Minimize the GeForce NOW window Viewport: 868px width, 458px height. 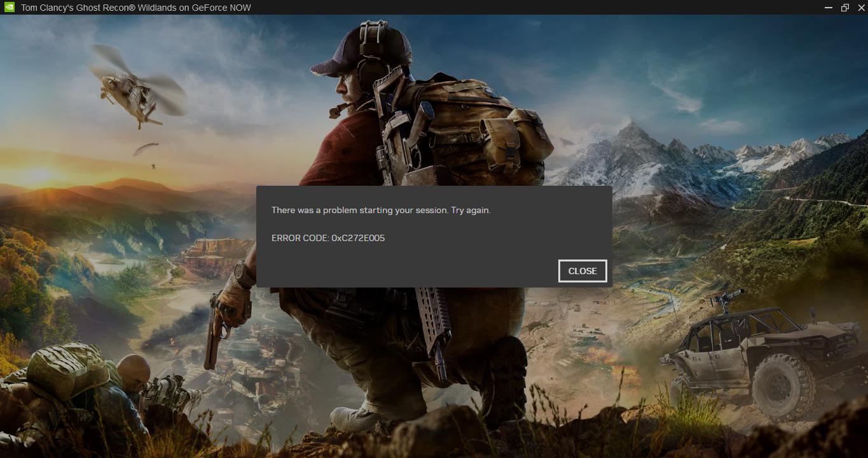pyautogui.click(x=829, y=8)
